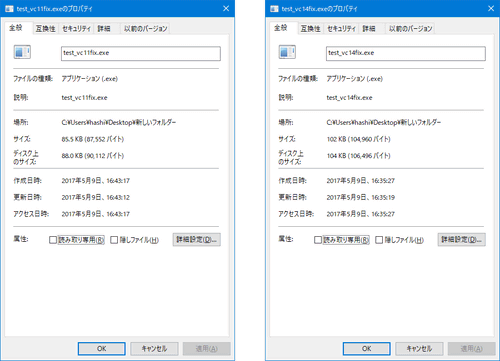
Task: Click title bar icon of test_vc11fix.exe properties
Action: point(9,9)
